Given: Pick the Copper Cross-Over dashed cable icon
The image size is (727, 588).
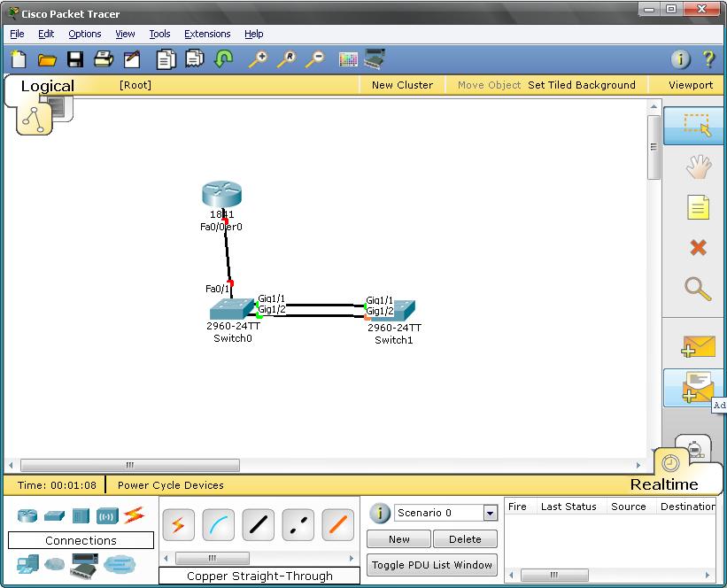Looking at the screenshot, I should pyautogui.click(x=298, y=525).
